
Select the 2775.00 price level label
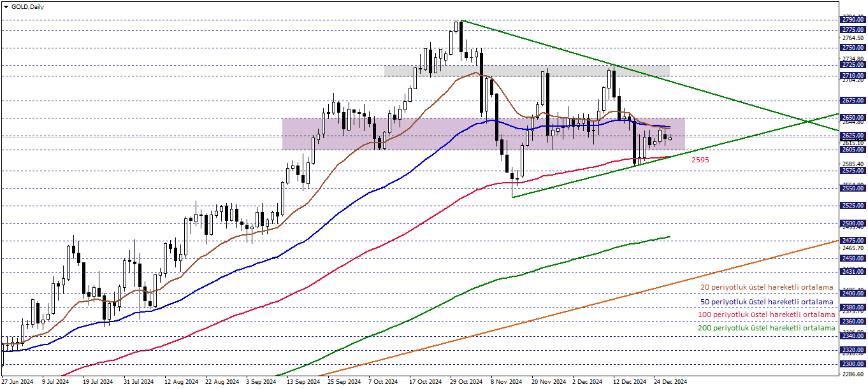point(853,29)
